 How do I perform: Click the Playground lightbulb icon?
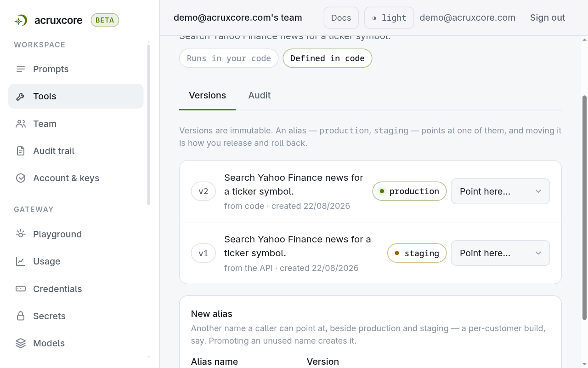pyautogui.click(x=21, y=234)
